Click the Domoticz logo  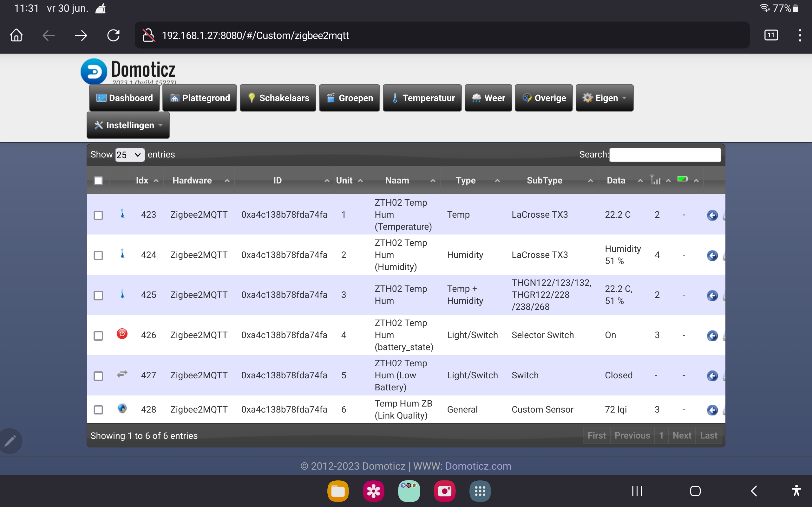tap(94, 71)
